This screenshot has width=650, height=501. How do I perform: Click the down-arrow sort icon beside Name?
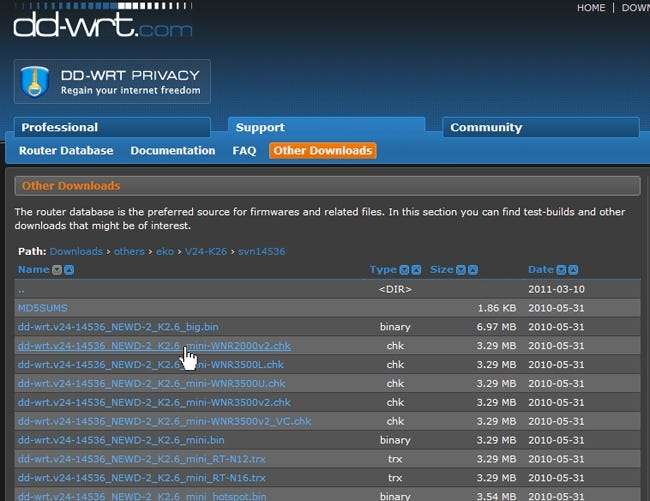point(57,270)
